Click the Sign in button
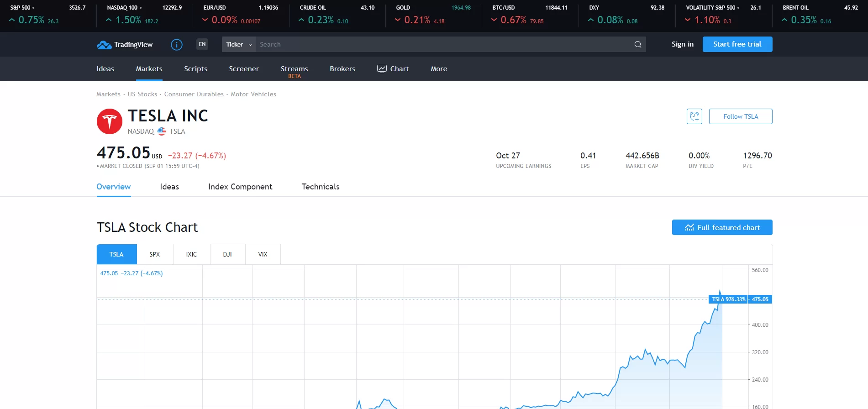Image resolution: width=868 pixels, height=409 pixels. point(683,44)
